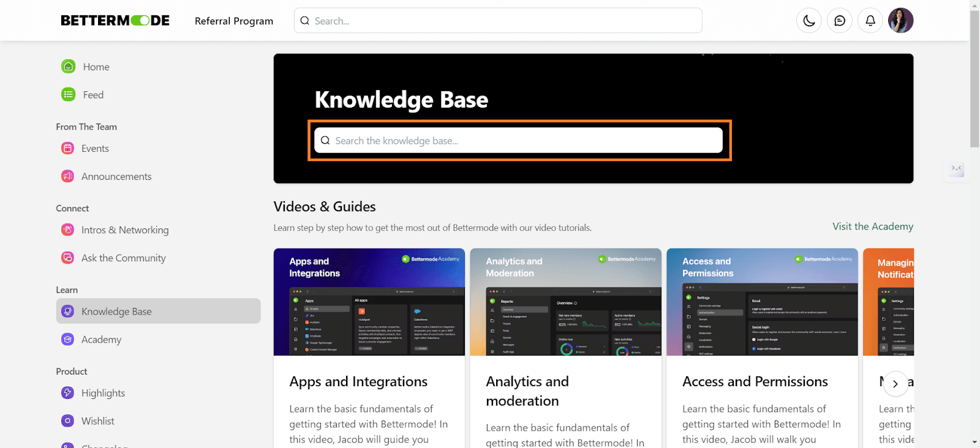Open the Access and Permissions video thumbnail
This screenshot has width=980, height=448.
pos(763,302)
